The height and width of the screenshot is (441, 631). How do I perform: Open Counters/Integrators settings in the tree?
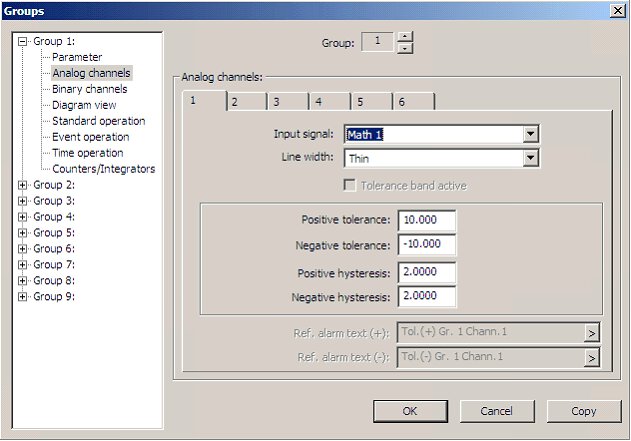pos(104,169)
